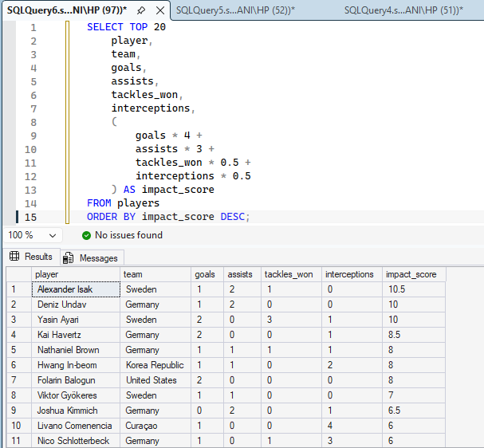Select row 7 header in results
This screenshot has height=448, width=484.
tap(19, 380)
